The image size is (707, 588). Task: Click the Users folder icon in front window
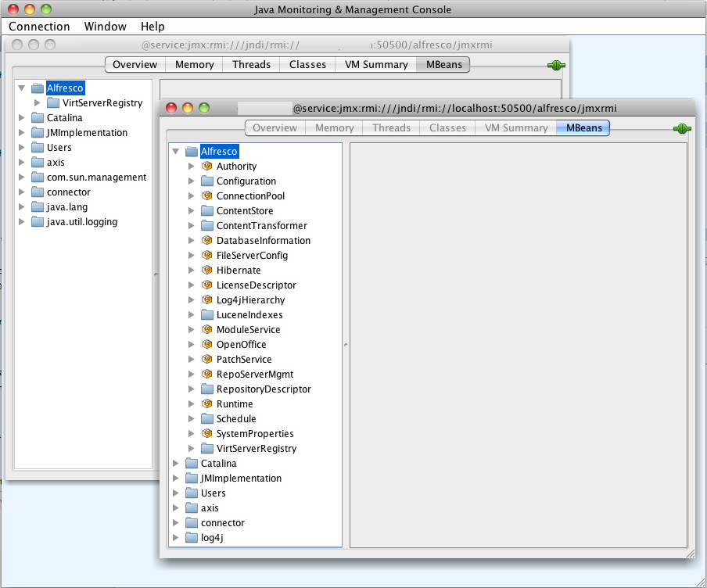coord(192,493)
